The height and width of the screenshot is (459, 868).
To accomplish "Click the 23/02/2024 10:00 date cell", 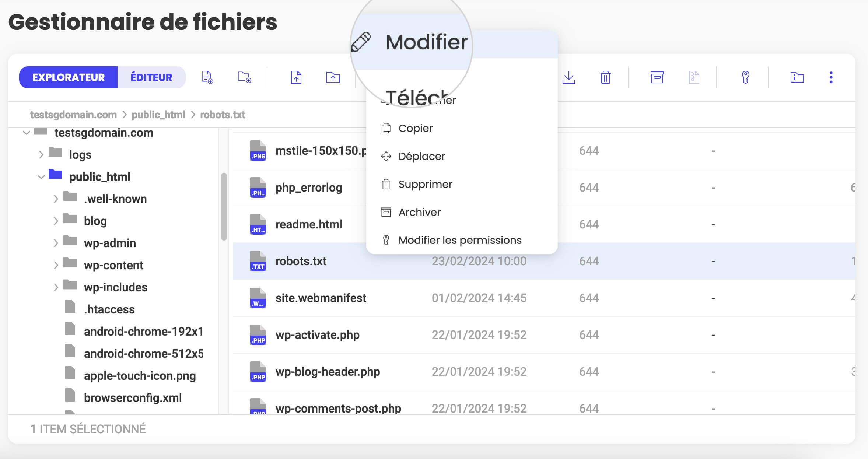I will click(x=479, y=261).
